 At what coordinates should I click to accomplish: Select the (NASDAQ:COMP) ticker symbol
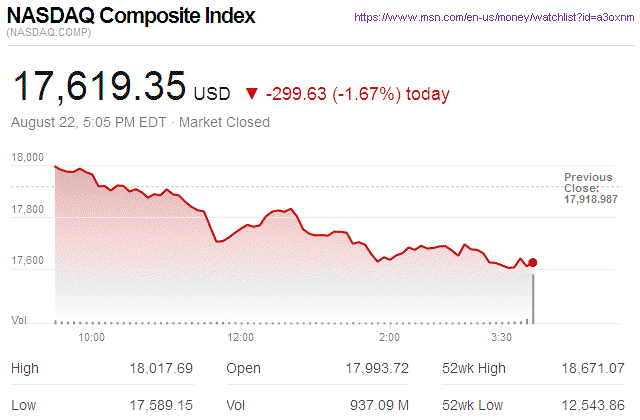(x=49, y=35)
